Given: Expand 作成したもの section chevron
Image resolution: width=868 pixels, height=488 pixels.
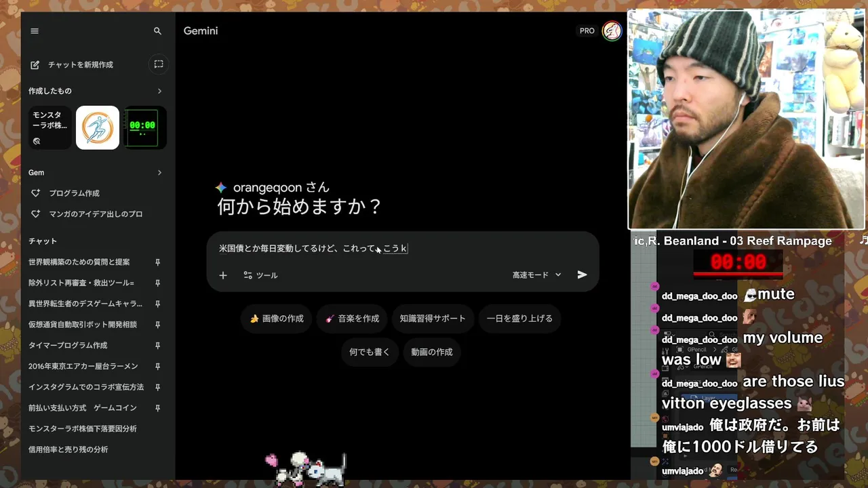Looking at the screenshot, I should pos(159,91).
